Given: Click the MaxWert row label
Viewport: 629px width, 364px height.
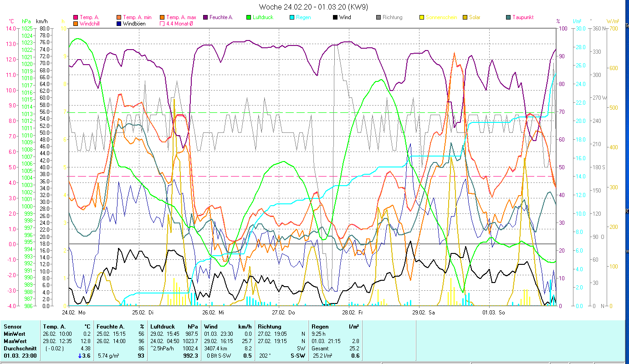Looking at the screenshot, I should tap(15, 341).
